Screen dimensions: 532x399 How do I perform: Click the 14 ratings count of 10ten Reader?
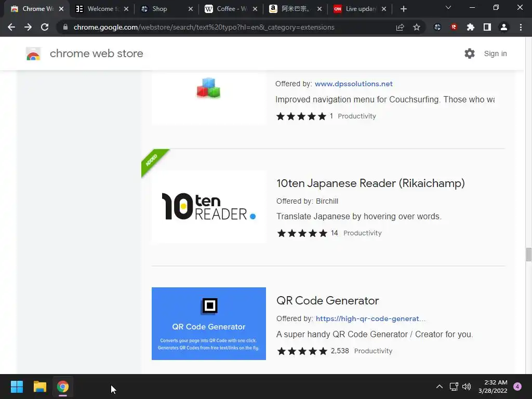334,233
